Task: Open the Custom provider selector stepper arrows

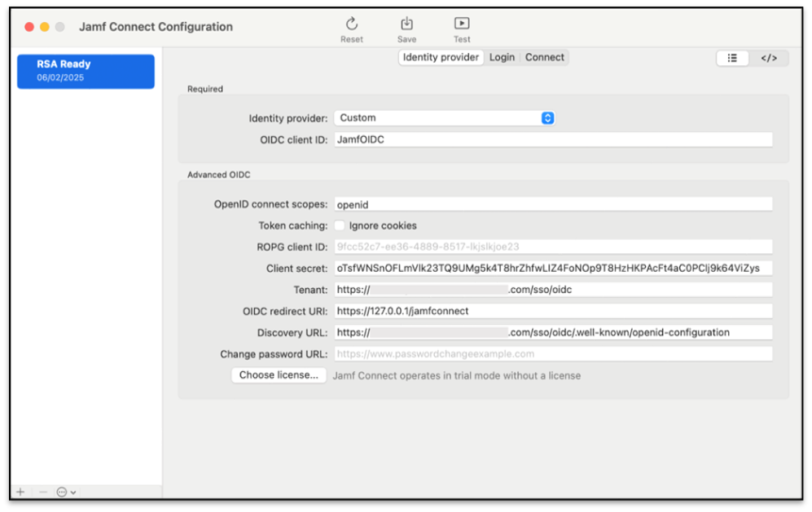Action: 546,117
